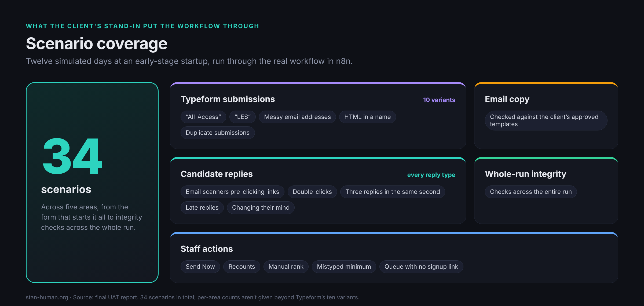Click the Email copy heading

pyautogui.click(x=507, y=99)
